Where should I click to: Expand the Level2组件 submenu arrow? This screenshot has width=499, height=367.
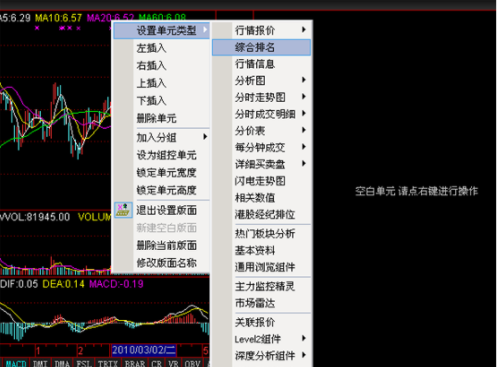coord(304,338)
